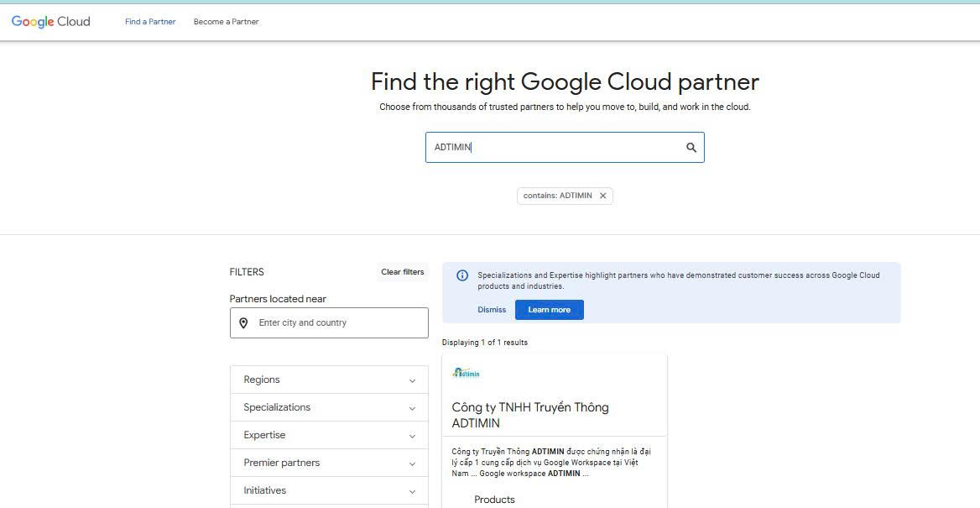Image resolution: width=980 pixels, height=508 pixels.
Task: Click Clear filters
Action: [402, 272]
